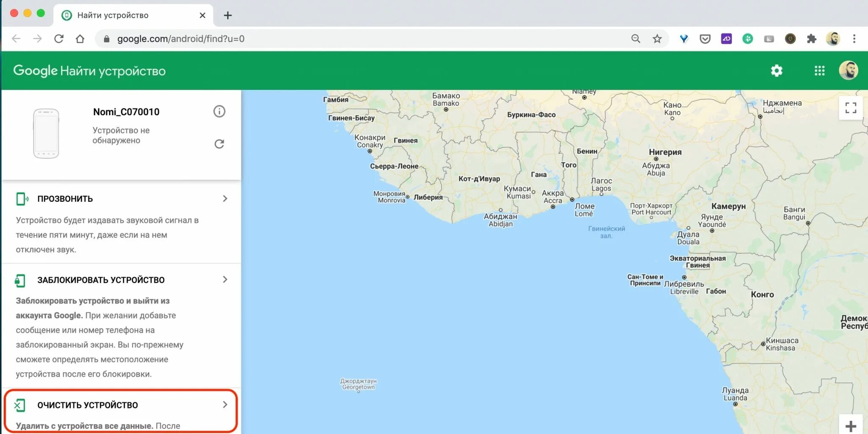Toggle fullscreen map view button

click(x=851, y=108)
